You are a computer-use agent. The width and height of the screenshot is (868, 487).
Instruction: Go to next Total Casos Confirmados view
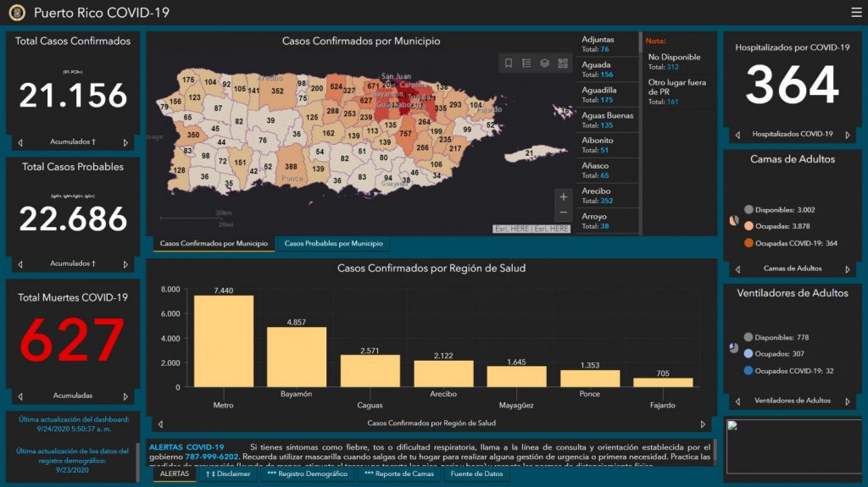click(x=126, y=143)
